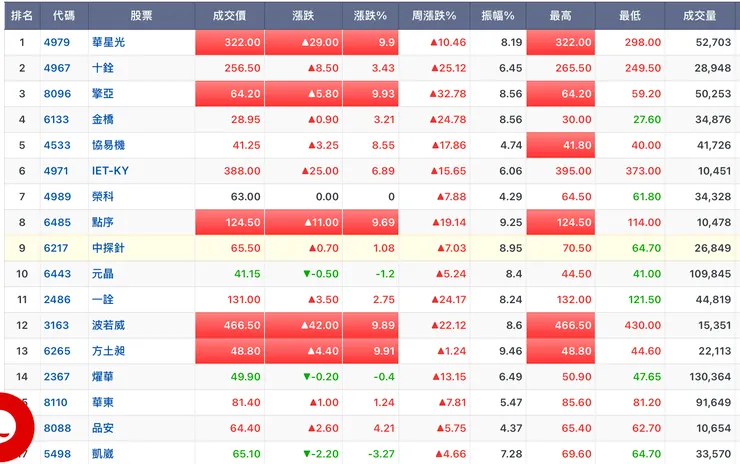Sort stocks by 成交價 header
The image size is (740, 464).
229,16
